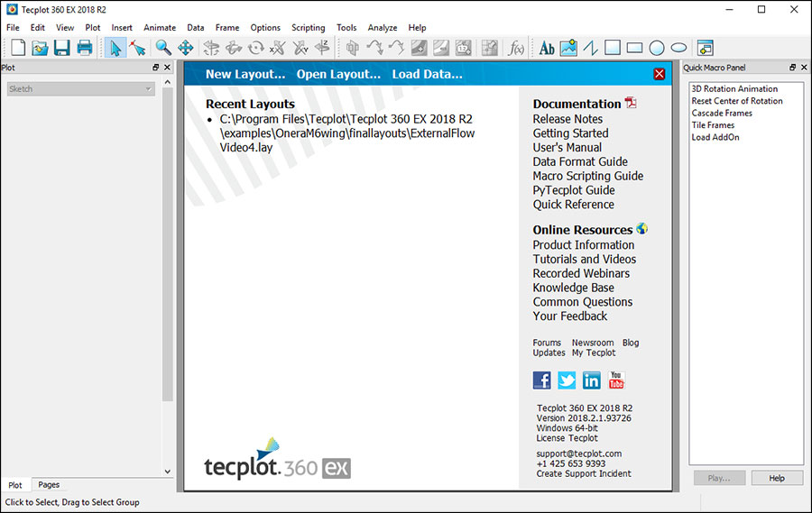Select the Translate (pan) arrows tool
812x513 pixels.
(186, 48)
